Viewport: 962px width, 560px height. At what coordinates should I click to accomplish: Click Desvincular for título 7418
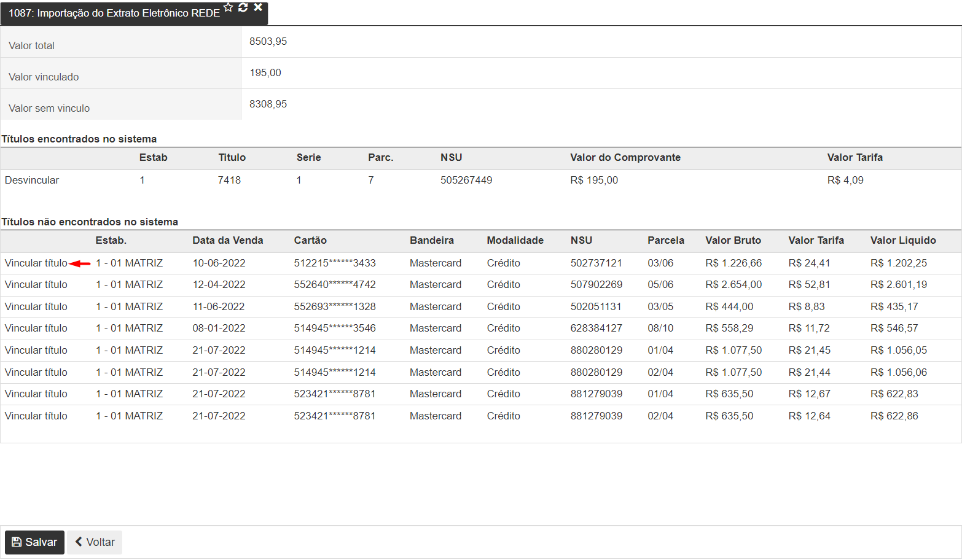tap(32, 180)
